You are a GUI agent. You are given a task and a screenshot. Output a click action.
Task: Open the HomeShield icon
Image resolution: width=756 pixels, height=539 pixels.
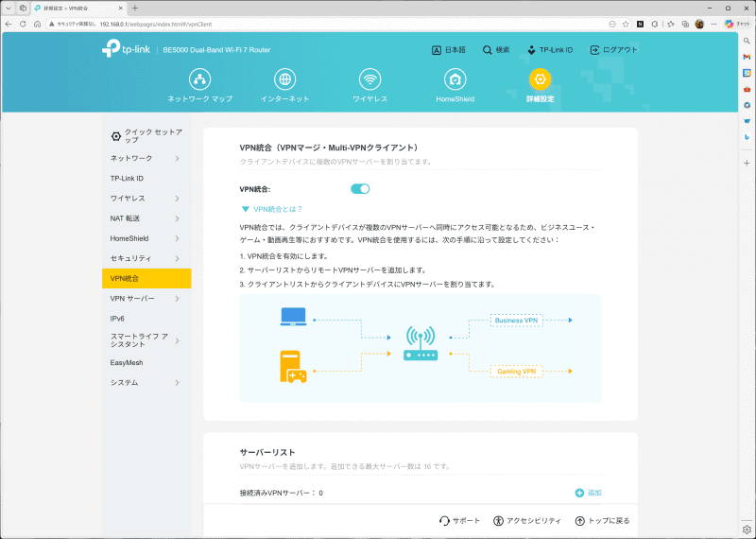tap(455, 79)
